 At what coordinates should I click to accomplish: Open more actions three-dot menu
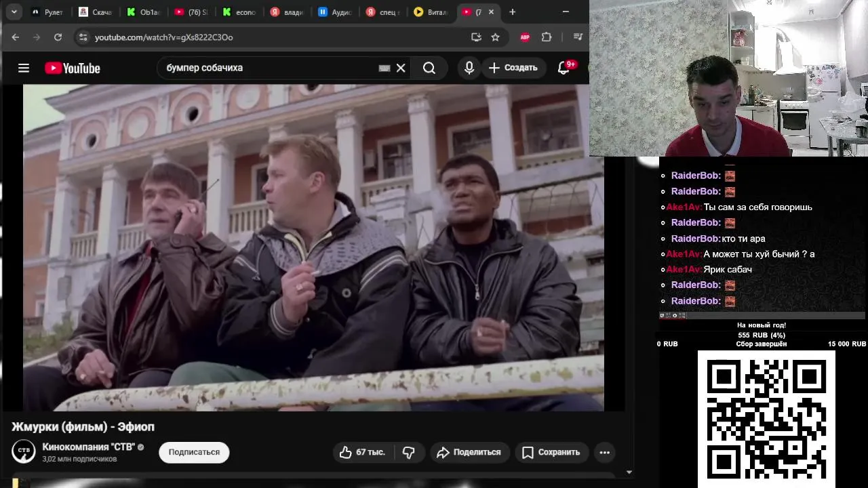pyautogui.click(x=605, y=452)
